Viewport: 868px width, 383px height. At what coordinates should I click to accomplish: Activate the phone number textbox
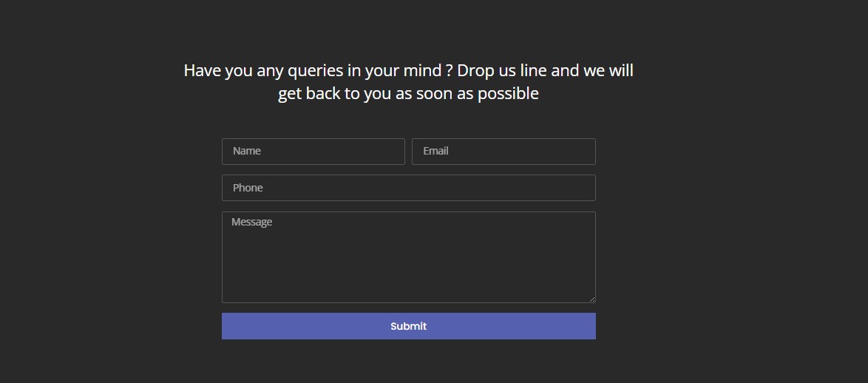click(x=409, y=189)
